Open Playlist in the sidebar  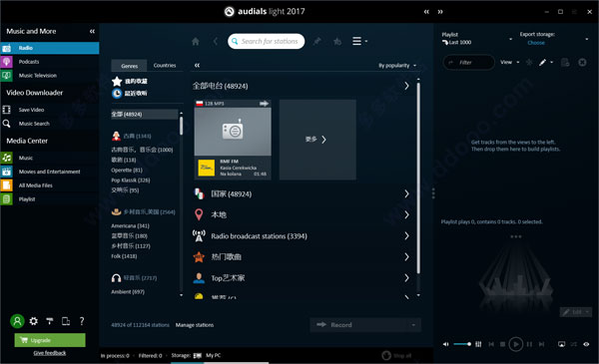pyautogui.click(x=50, y=198)
